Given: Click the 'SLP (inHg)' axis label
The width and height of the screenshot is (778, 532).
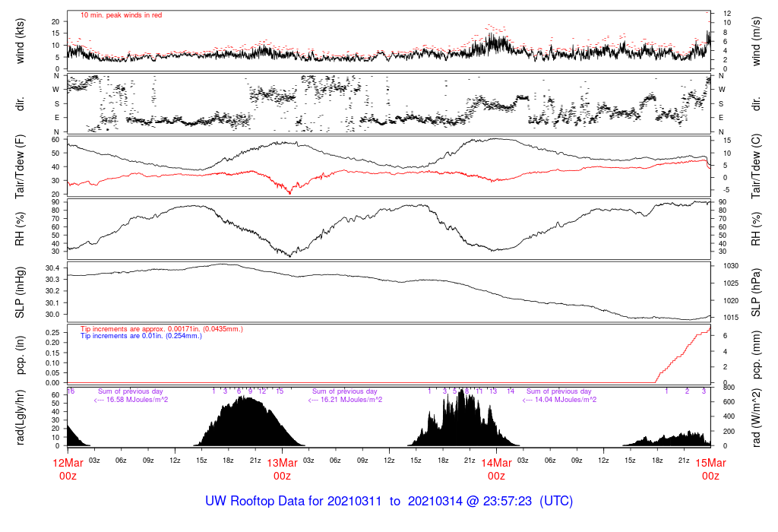Looking at the screenshot, I should [20, 293].
